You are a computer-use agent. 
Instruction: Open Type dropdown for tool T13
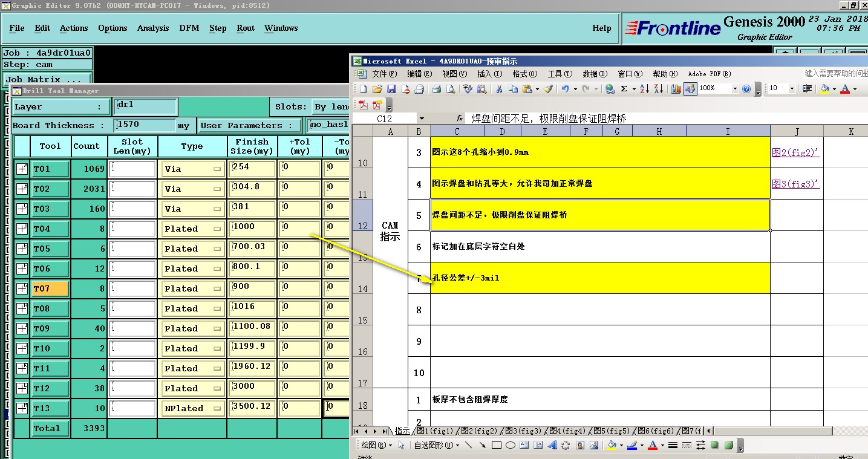click(192, 408)
